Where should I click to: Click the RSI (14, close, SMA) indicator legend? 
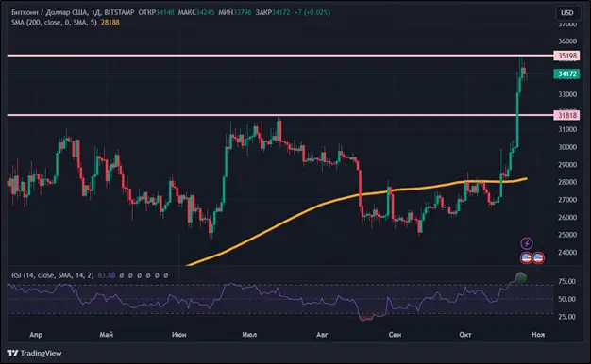tap(53, 275)
